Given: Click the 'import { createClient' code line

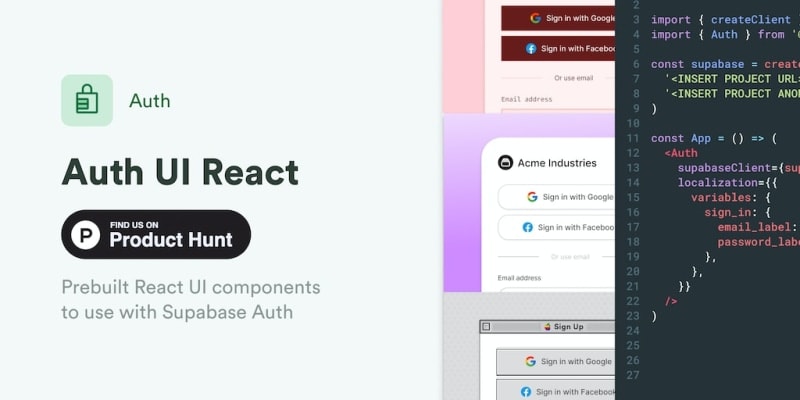Looking at the screenshot, I should pyautogui.click(x=725, y=20).
